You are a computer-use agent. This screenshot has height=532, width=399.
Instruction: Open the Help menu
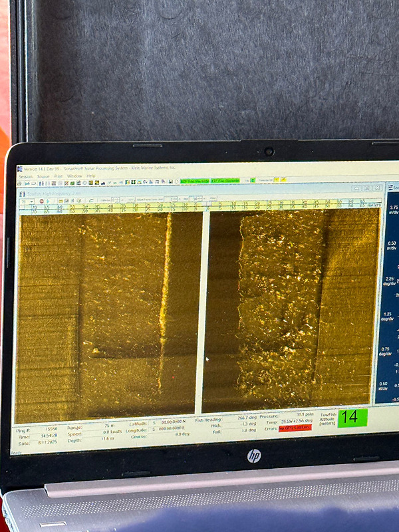[x=91, y=176]
